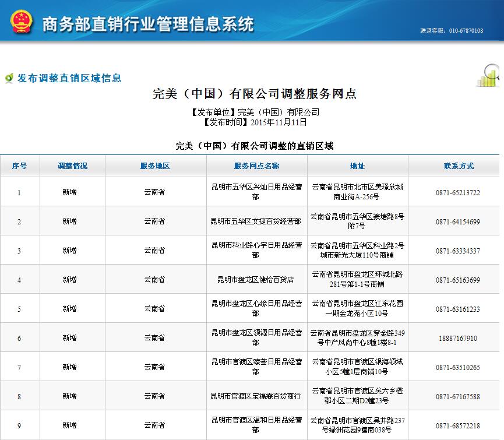Click the national emblem logo in header
The image size is (504, 440).
point(20,22)
